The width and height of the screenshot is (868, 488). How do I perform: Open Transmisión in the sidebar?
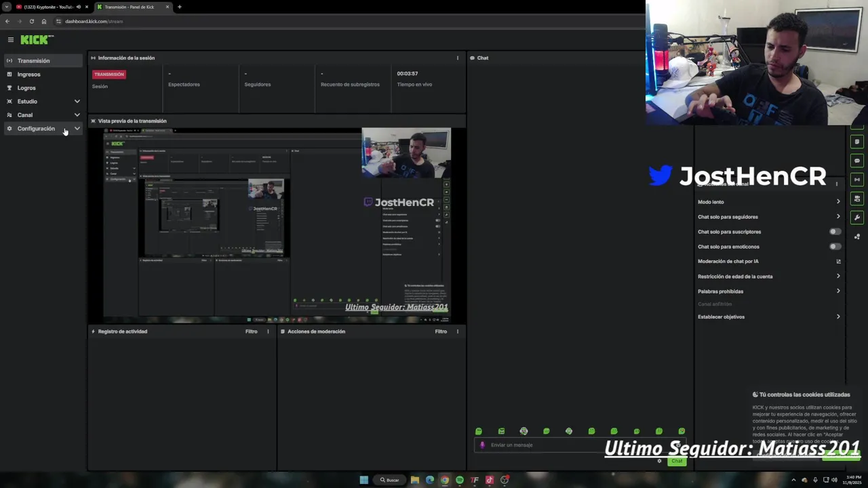click(43, 61)
